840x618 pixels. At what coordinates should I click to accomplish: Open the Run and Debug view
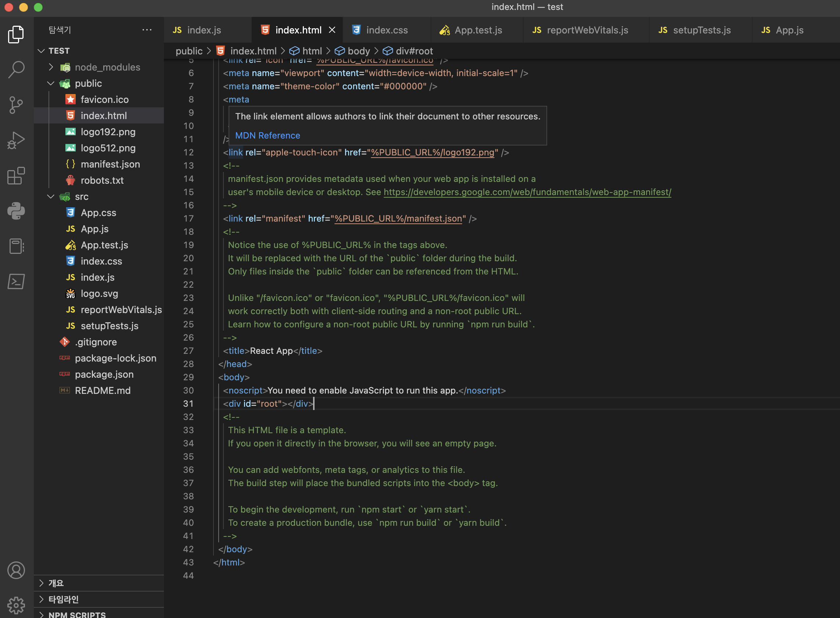point(16,140)
